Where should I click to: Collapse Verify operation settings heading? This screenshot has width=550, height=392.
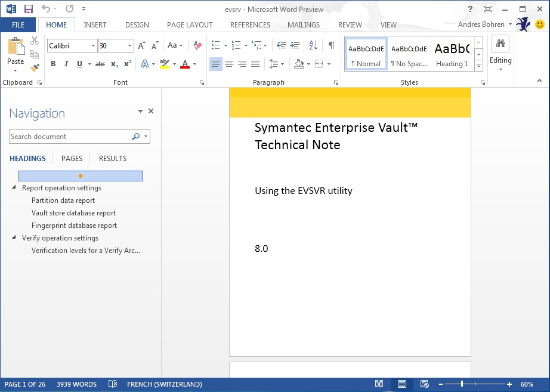[14, 237]
